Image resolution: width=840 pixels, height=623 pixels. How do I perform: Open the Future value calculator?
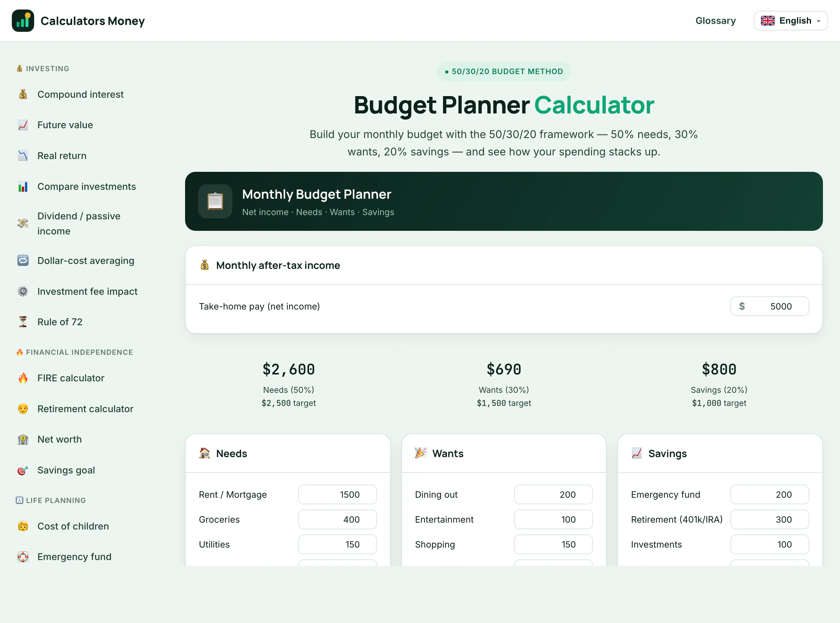(x=65, y=125)
